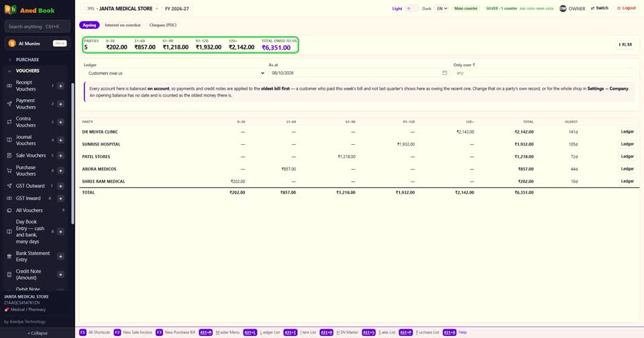644x338 pixels.
Task: Click the sidebar vertical scrollbar
Action: (x=72, y=153)
